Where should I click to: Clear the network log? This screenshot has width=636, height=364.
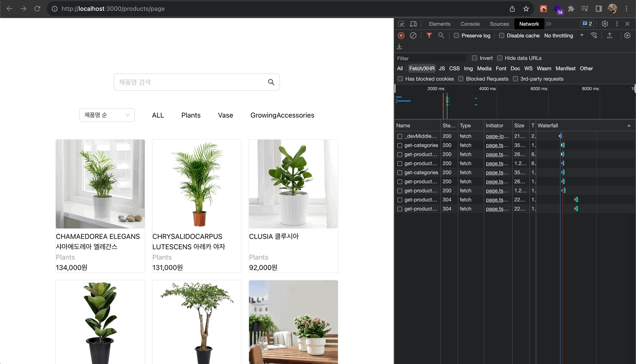413,35
